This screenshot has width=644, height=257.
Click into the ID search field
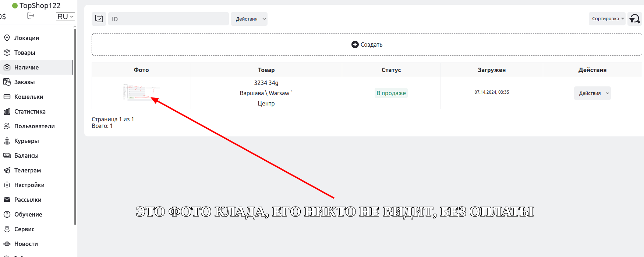tap(169, 19)
